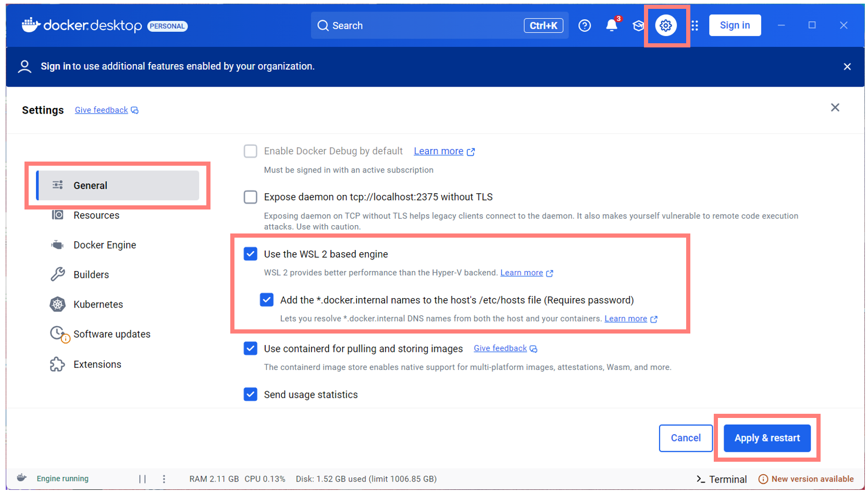Click the Docker Engine whale icon
This screenshot has height=493, width=868.
click(x=57, y=245)
